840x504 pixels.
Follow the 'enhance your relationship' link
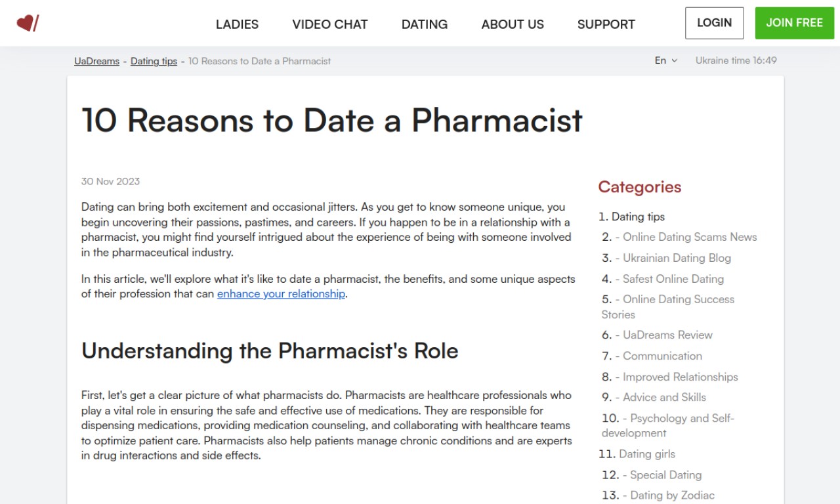tap(281, 294)
